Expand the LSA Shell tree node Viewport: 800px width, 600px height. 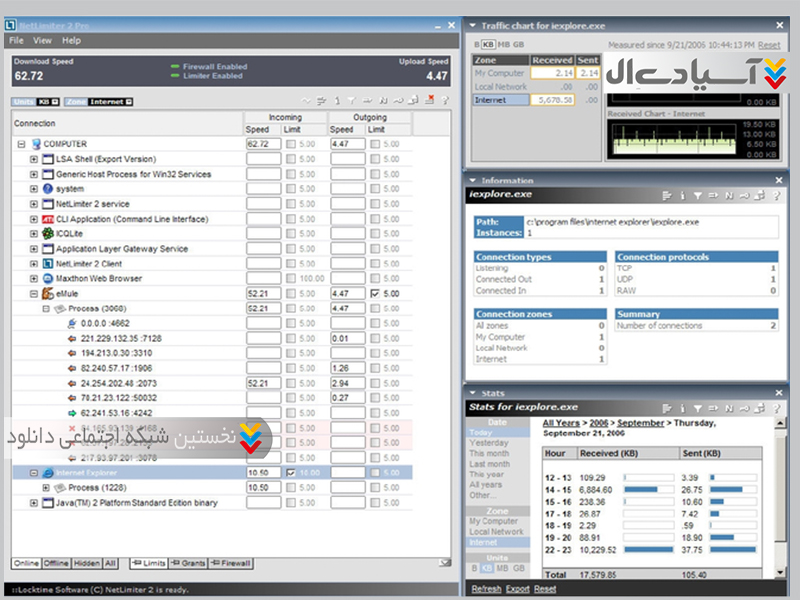click(33, 159)
